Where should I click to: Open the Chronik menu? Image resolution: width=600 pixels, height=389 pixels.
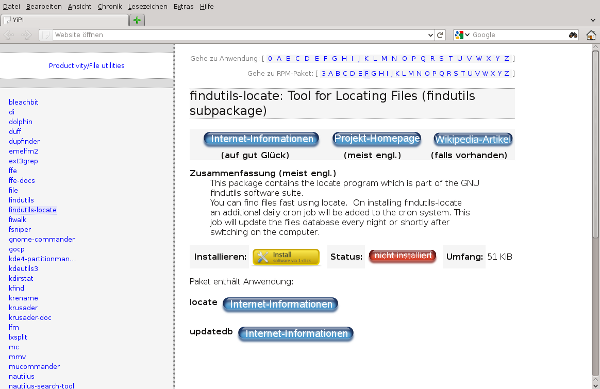point(110,7)
